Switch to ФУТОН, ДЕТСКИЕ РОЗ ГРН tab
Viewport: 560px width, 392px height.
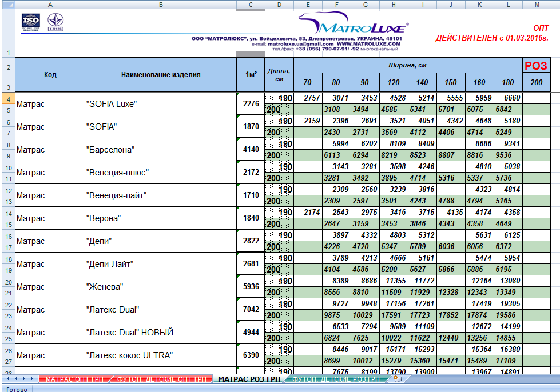336,379
